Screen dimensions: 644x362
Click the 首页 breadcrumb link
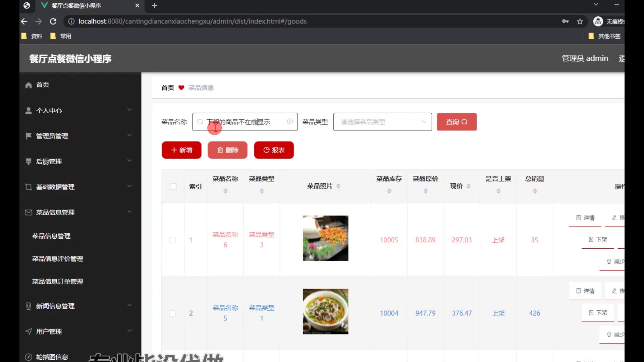[x=168, y=87]
